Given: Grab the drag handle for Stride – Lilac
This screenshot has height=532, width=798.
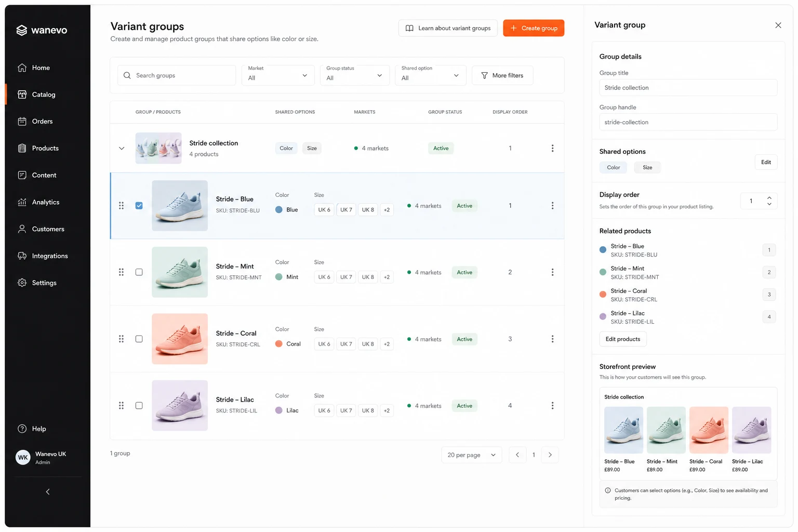Looking at the screenshot, I should (x=121, y=405).
